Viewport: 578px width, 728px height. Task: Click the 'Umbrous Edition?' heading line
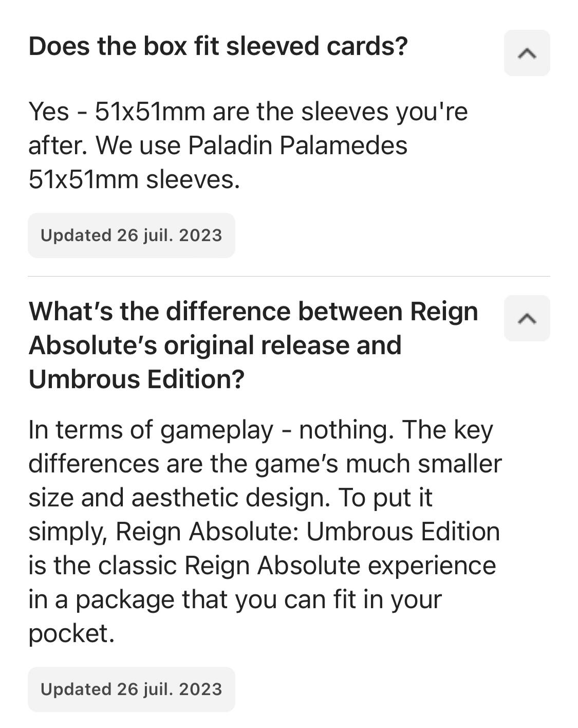point(137,379)
